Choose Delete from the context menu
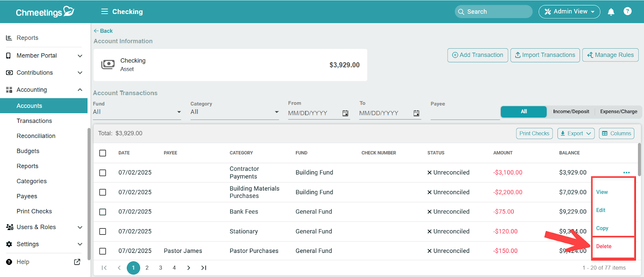Screen dimensions: 644x277 pyautogui.click(x=604, y=246)
